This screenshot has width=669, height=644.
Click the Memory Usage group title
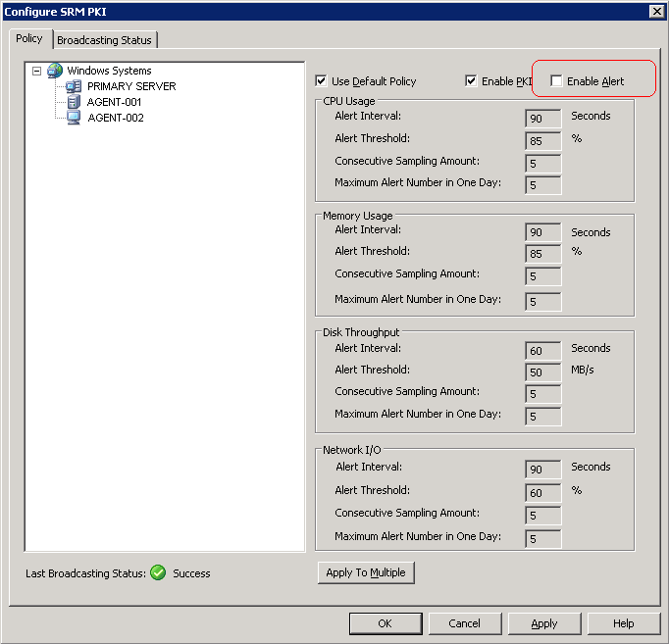pos(357,216)
